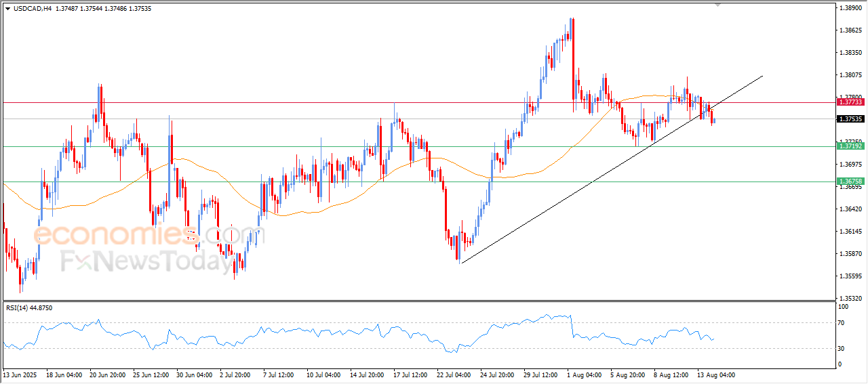Click the 1.38350 price axis value
The height and width of the screenshot is (384, 868).
click(x=850, y=53)
